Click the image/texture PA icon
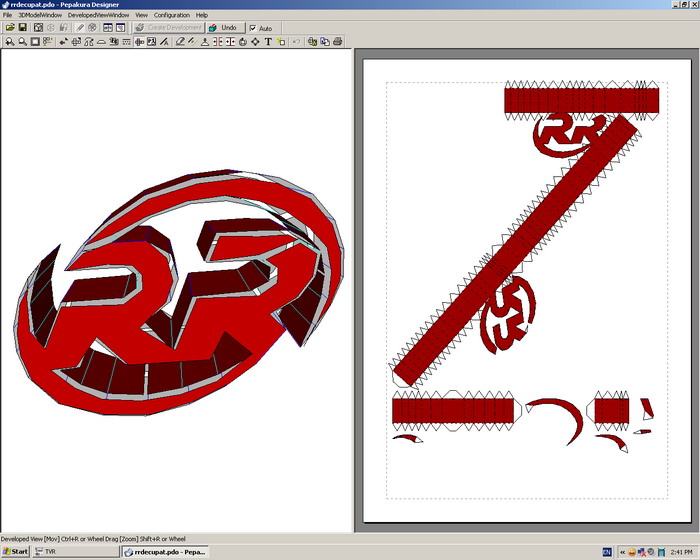700x560 pixels. click(x=152, y=42)
